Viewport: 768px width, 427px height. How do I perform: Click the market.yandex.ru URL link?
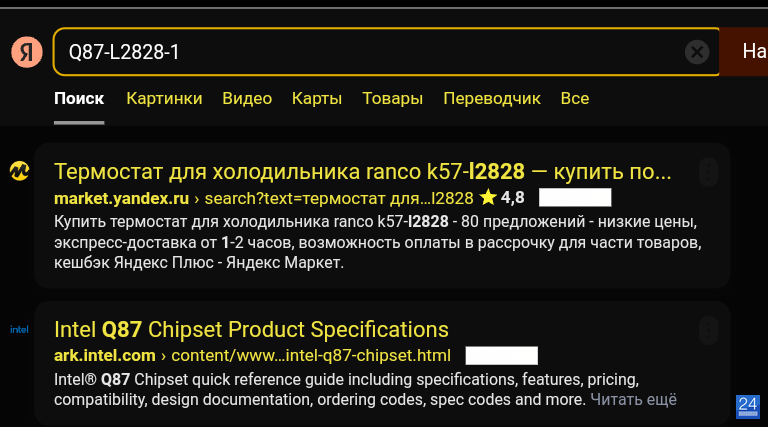pos(121,198)
